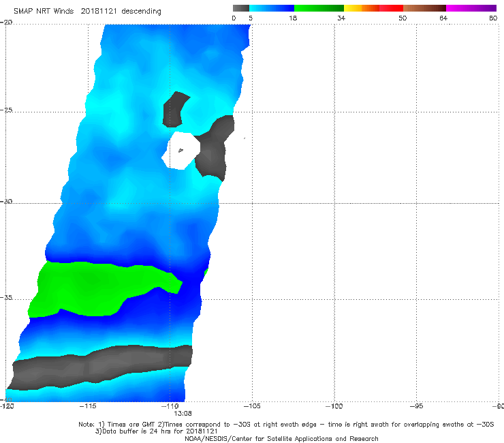The height and width of the screenshot is (443, 504).
Task: Click the color bar label '64'
Action: point(443,18)
